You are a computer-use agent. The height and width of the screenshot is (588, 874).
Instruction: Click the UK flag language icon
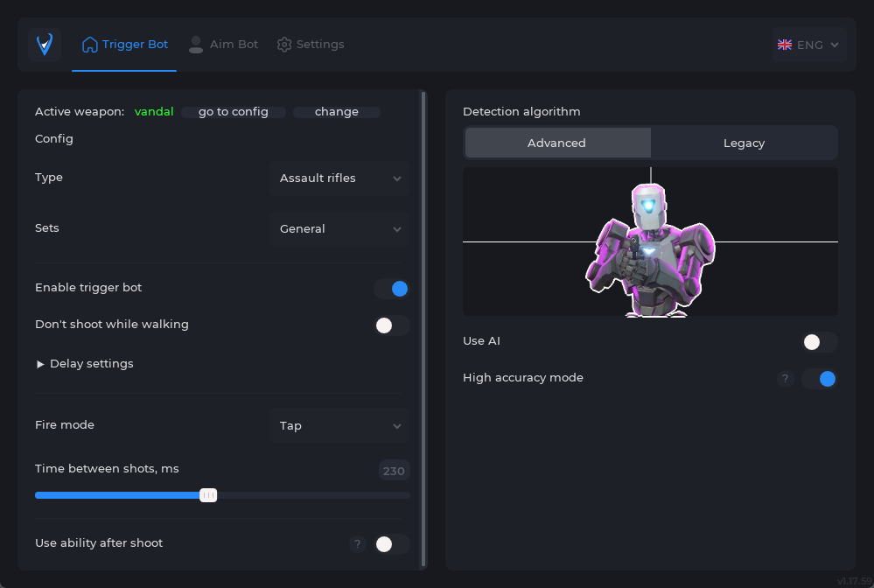(785, 45)
